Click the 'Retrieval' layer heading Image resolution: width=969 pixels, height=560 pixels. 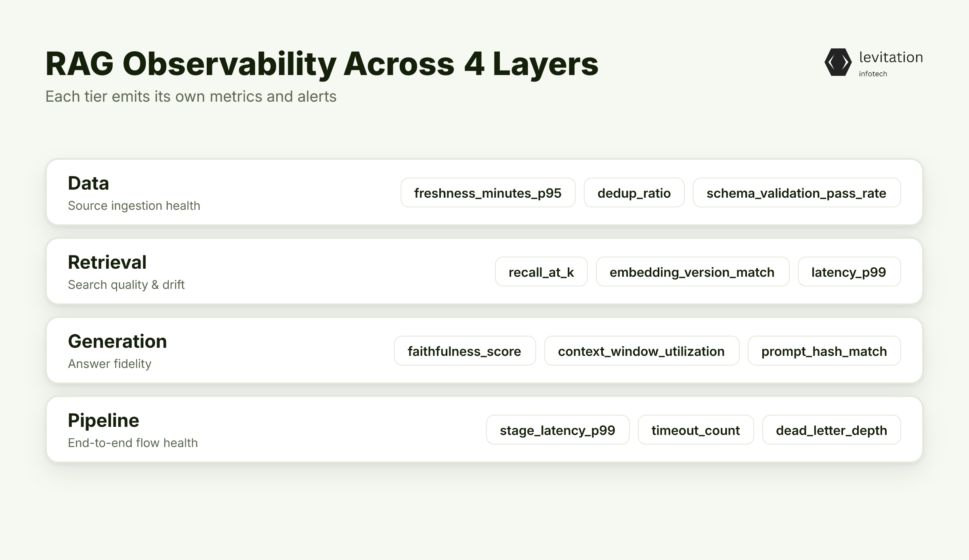107,262
